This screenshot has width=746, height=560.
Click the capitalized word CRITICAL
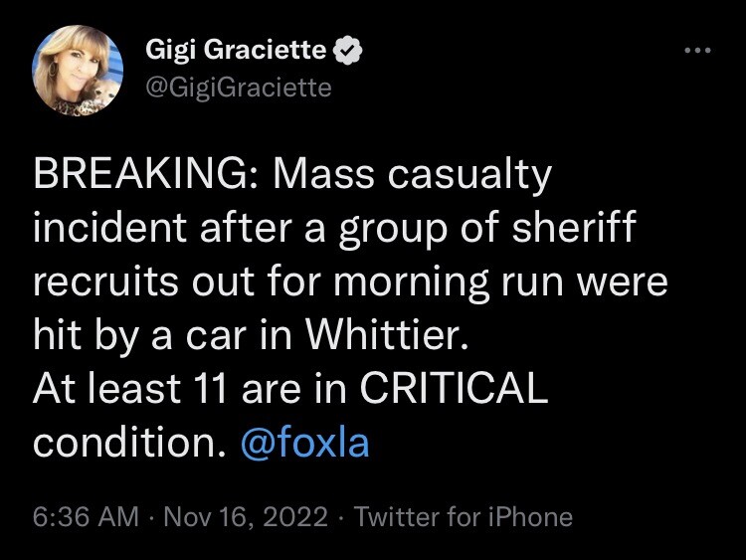(x=454, y=389)
